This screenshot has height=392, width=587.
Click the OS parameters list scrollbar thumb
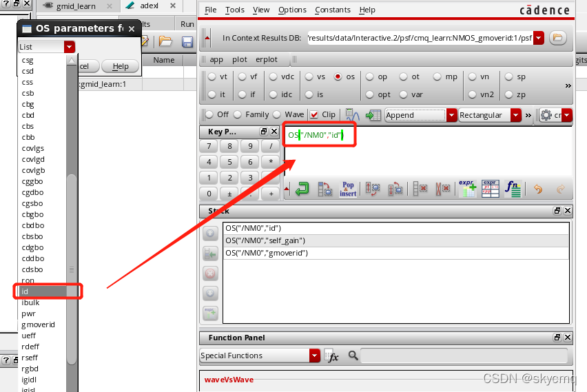(x=72, y=269)
